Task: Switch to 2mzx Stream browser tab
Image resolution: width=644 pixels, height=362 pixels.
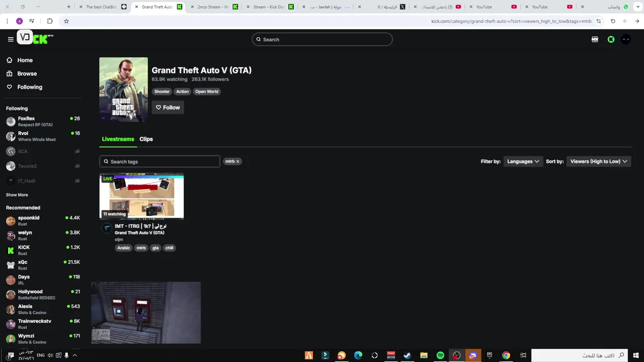Action: coord(215,7)
